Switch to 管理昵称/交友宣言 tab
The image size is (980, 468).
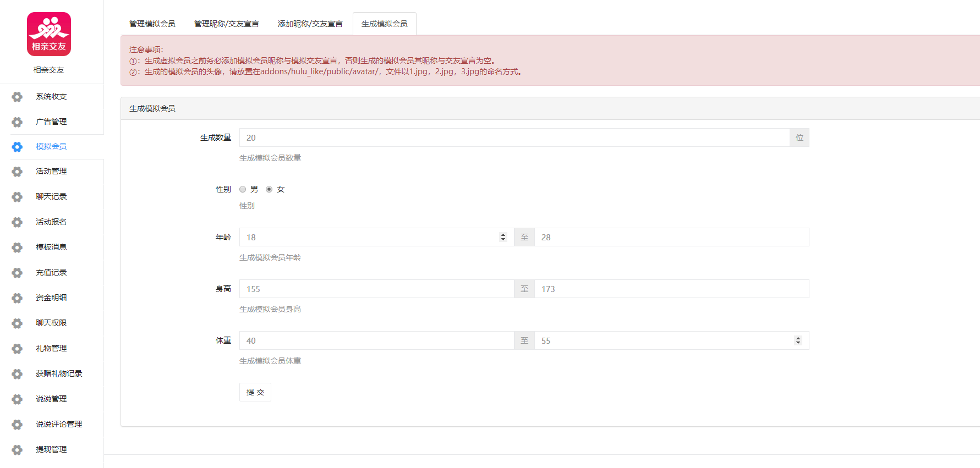click(227, 24)
